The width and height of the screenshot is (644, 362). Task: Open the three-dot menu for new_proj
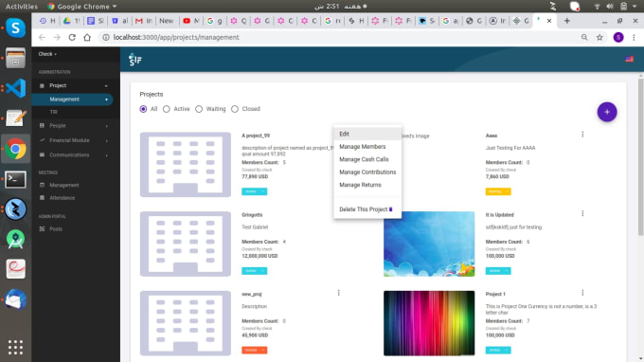click(x=338, y=293)
